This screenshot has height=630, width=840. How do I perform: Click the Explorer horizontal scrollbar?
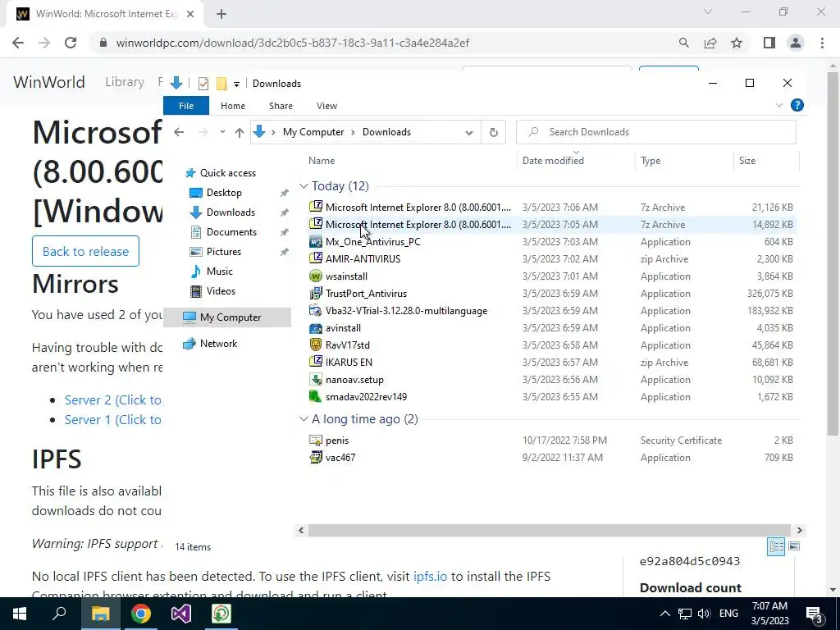[x=549, y=531]
